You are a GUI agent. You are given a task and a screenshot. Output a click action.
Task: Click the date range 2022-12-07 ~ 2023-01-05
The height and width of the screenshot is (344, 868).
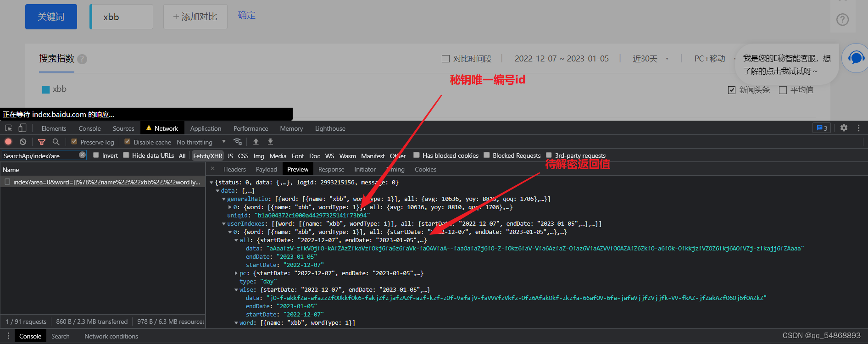pyautogui.click(x=562, y=59)
